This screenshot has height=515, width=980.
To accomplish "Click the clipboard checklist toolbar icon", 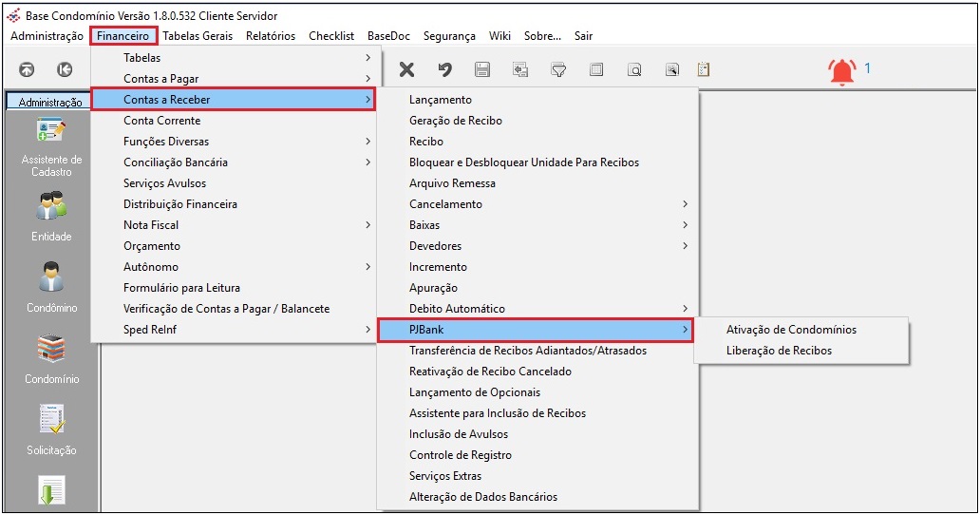I will coord(704,69).
